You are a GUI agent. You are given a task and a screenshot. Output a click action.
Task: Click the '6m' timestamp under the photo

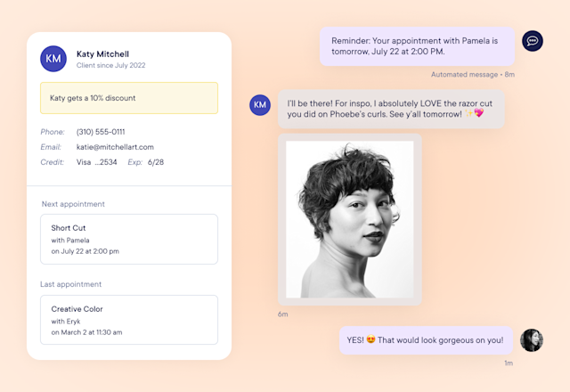point(283,314)
